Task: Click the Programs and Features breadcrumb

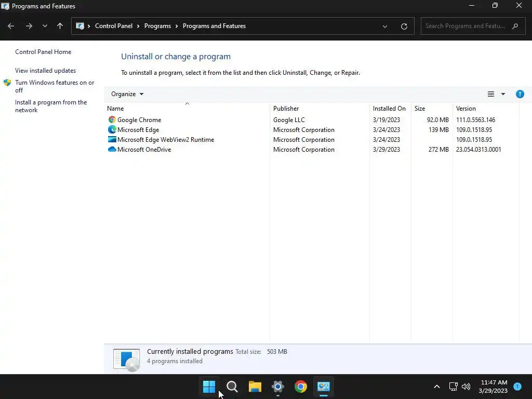Action: click(x=214, y=26)
